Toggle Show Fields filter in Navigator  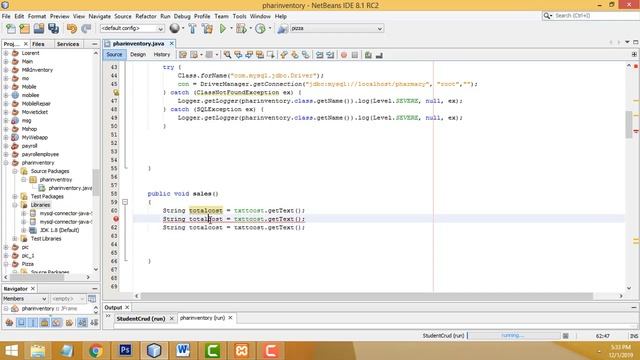tap(21, 323)
